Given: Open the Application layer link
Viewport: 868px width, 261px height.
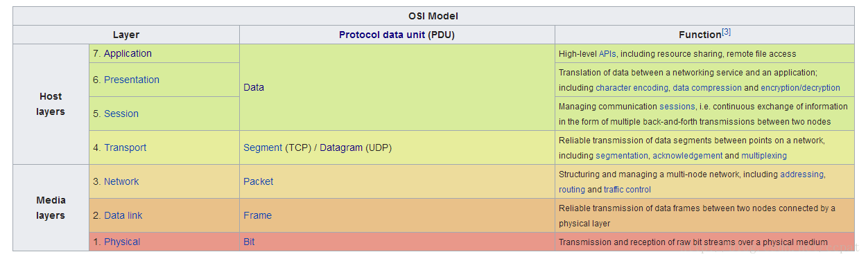Looking at the screenshot, I should tap(128, 53).
